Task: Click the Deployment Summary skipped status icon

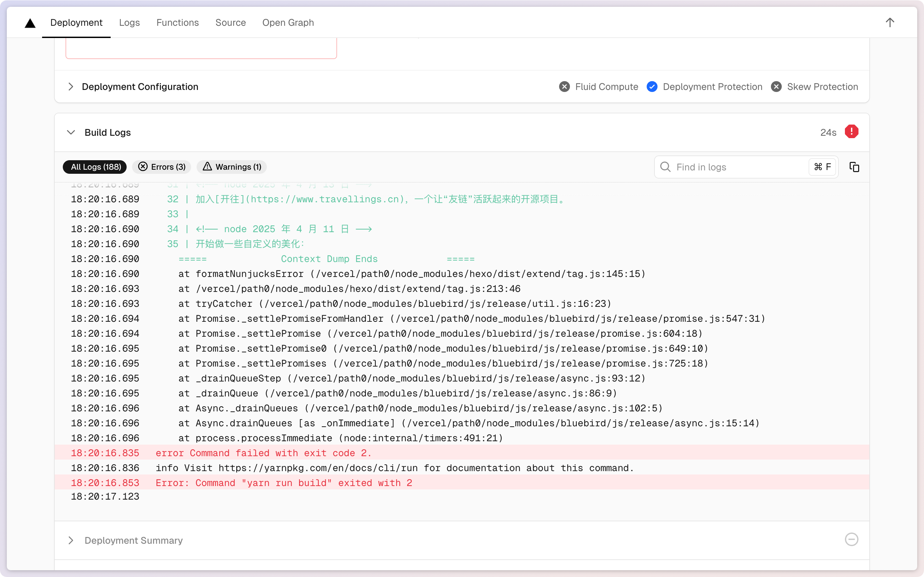Action: (x=851, y=540)
